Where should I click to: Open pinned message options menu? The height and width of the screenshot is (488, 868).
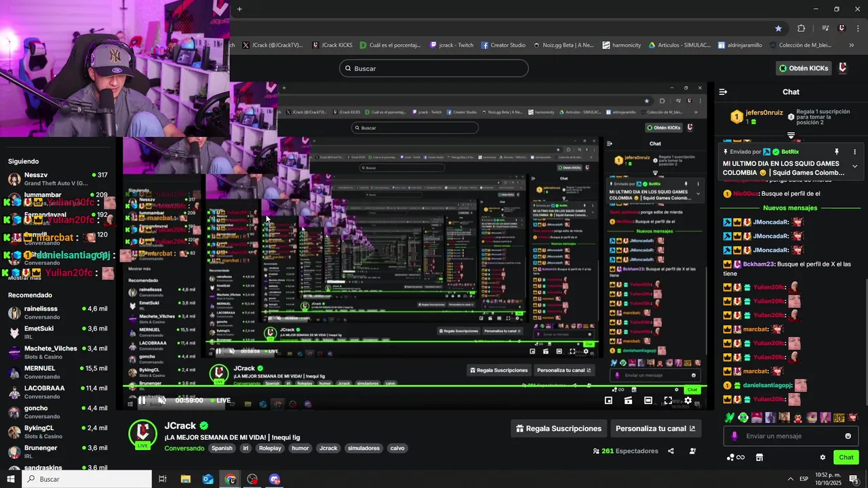(x=854, y=152)
